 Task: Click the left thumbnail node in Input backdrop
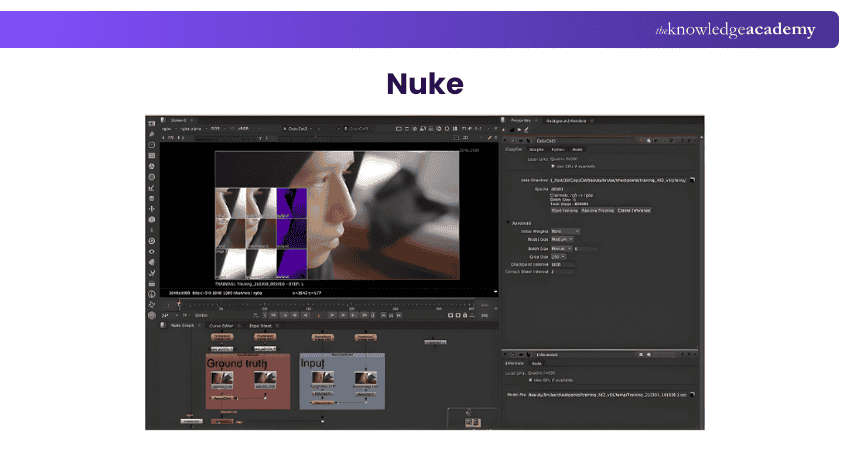tap(323, 379)
